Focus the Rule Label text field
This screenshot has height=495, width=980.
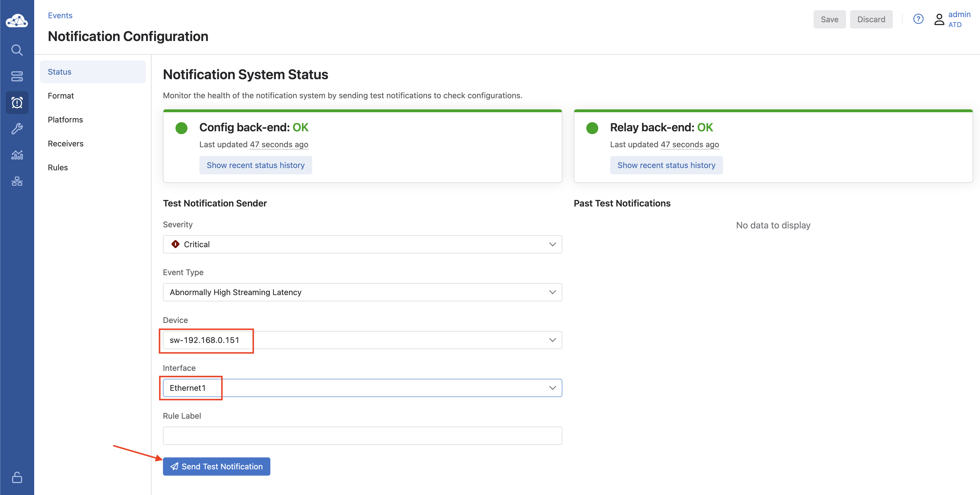click(362, 436)
